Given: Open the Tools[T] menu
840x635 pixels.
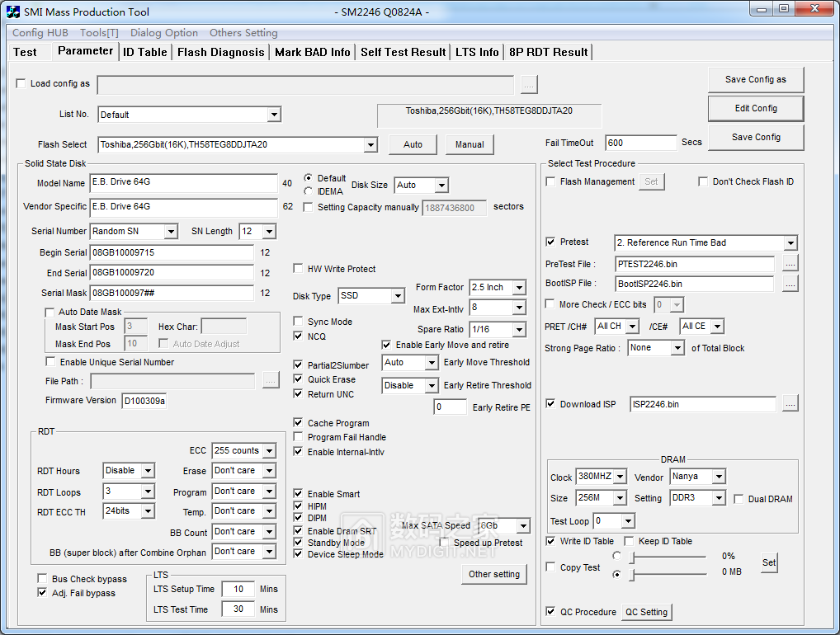Looking at the screenshot, I should [99, 33].
